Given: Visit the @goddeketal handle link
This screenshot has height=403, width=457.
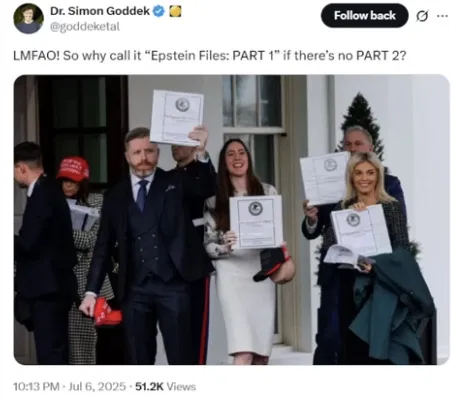Looking at the screenshot, I should (85, 27).
